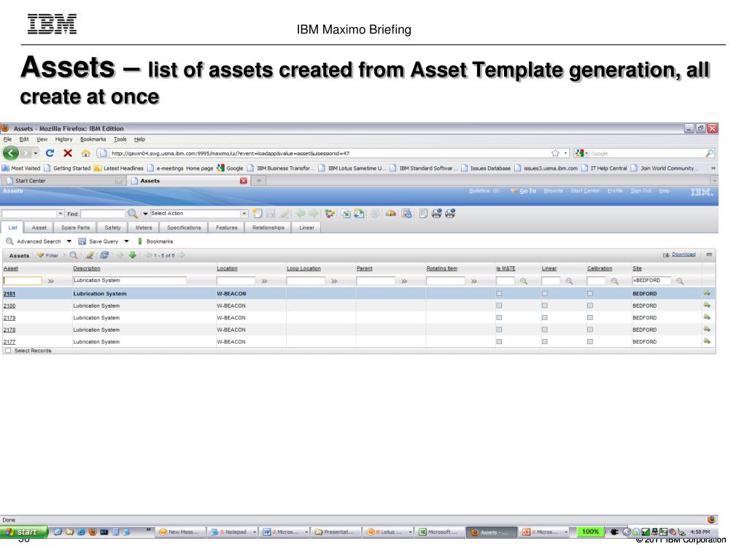Click the Clear Changes eraser icon in toolbar

[285, 214]
